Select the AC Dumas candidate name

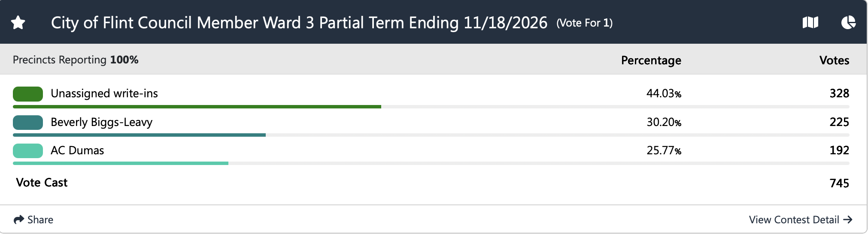click(x=77, y=150)
